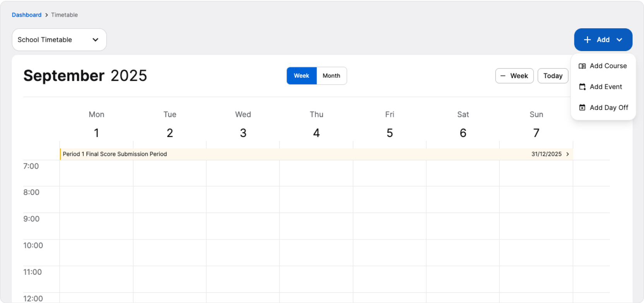Switch to Week view
Image resolution: width=644 pixels, height=303 pixels.
point(301,76)
